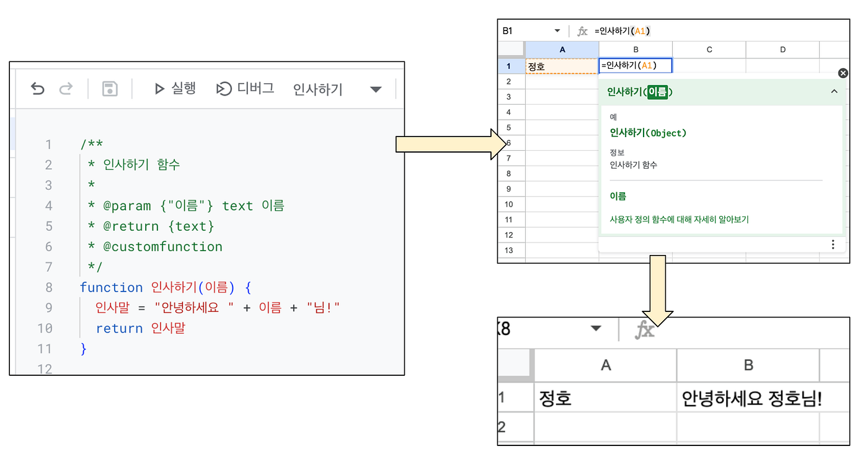
Task: Select row 2 header in lower sheet
Action: pos(515,427)
